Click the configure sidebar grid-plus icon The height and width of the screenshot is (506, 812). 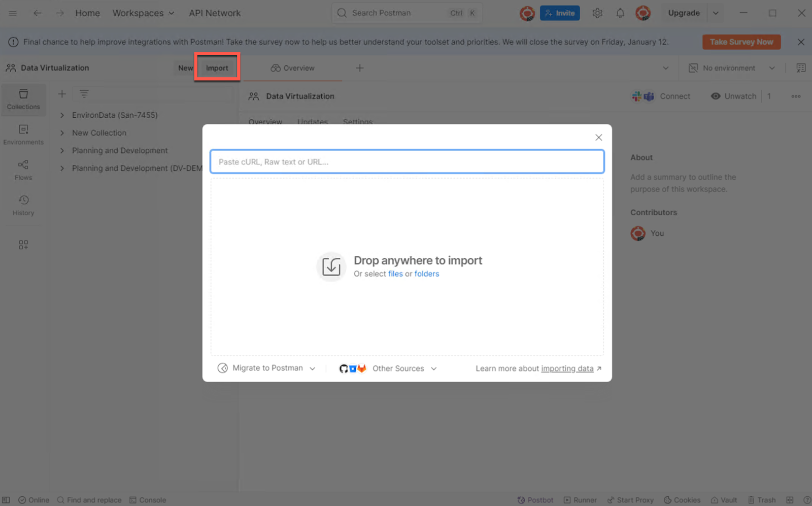pyautogui.click(x=23, y=245)
